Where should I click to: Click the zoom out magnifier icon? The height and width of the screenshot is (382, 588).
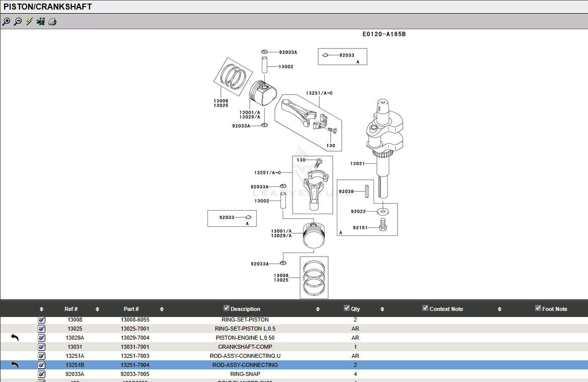tap(18, 22)
